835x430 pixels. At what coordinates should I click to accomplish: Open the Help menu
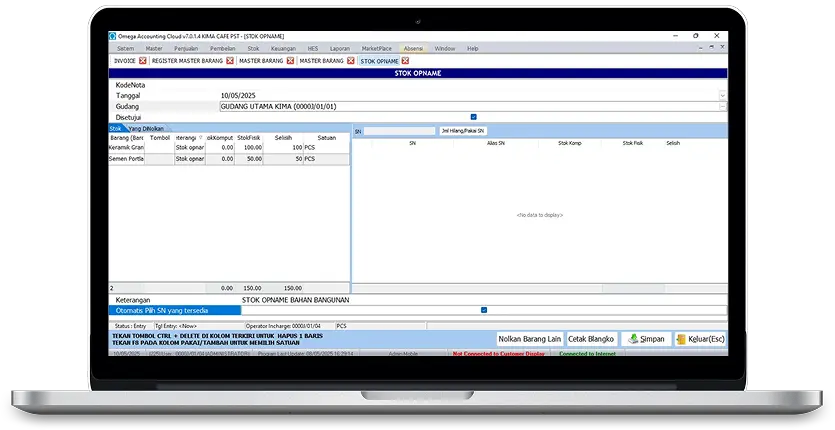tap(473, 48)
